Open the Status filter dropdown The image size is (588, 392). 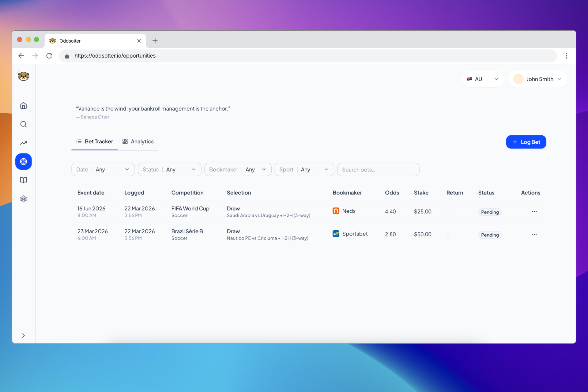point(169,169)
